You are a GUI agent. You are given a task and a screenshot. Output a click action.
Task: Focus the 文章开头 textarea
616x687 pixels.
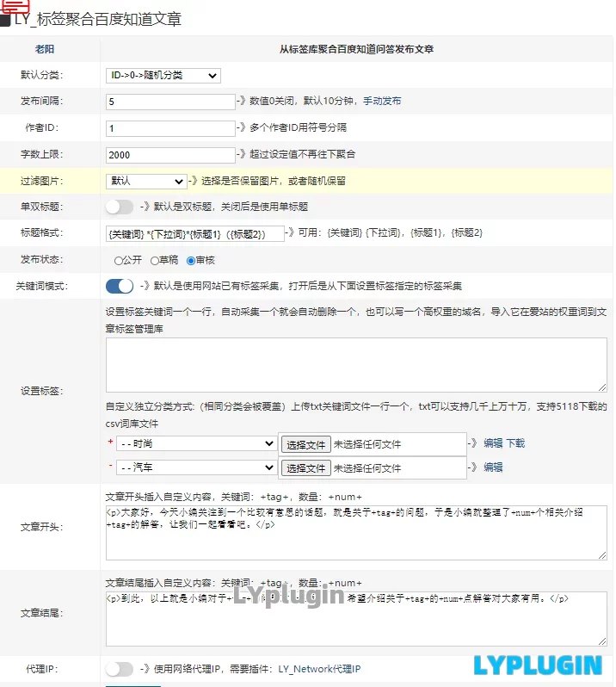point(356,533)
